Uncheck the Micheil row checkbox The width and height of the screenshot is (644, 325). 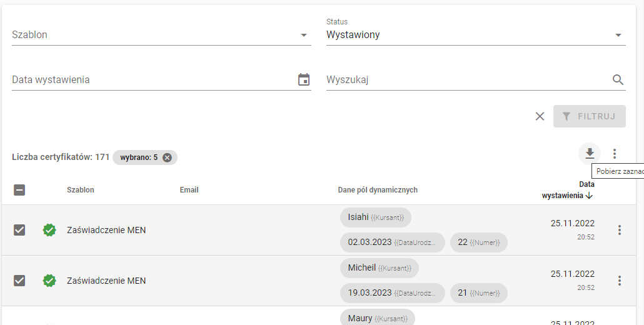[x=19, y=280]
